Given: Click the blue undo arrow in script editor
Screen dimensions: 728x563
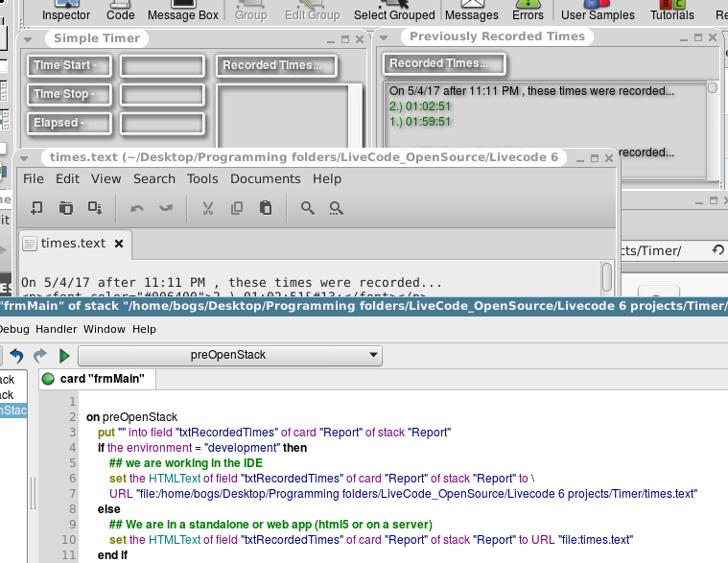Looking at the screenshot, I should (17, 356).
